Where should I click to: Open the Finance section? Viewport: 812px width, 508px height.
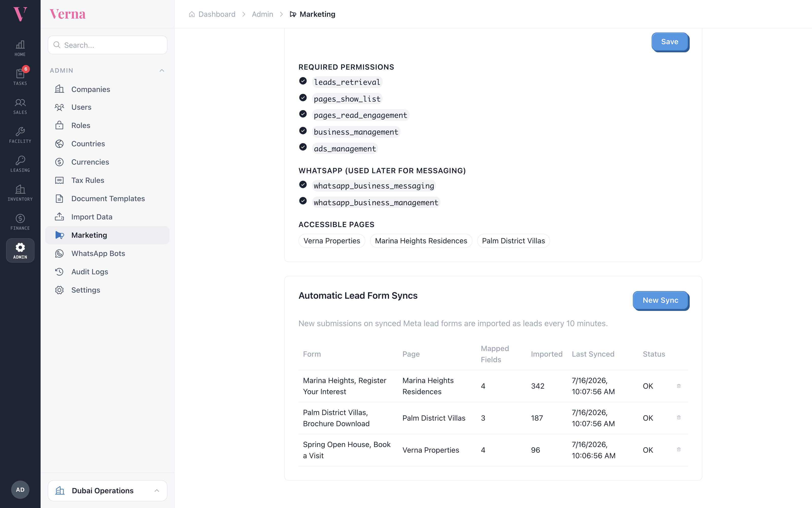[20, 222]
